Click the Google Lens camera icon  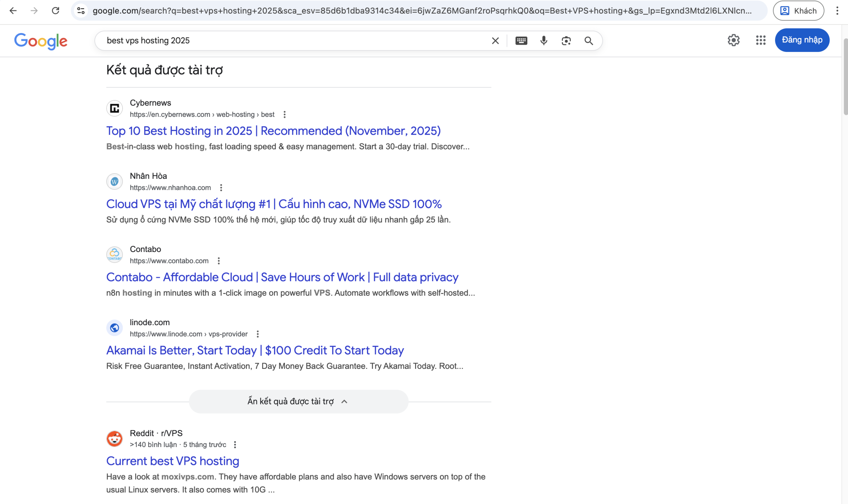[x=565, y=40]
